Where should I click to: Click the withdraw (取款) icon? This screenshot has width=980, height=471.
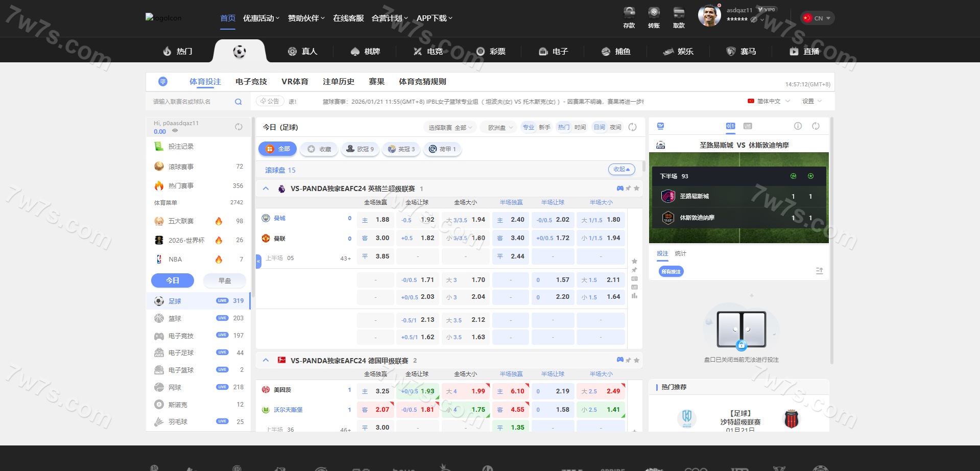pyautogui.click(x=679, y=17)
